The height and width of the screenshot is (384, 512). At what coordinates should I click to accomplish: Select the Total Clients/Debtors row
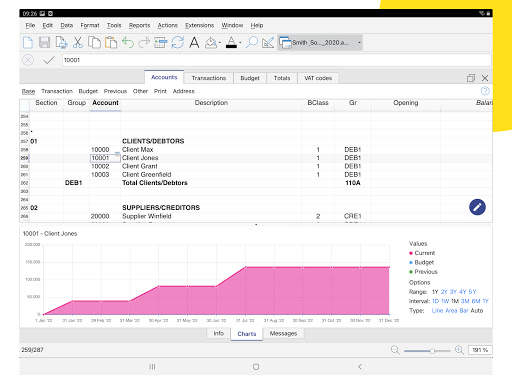[256, 183]
